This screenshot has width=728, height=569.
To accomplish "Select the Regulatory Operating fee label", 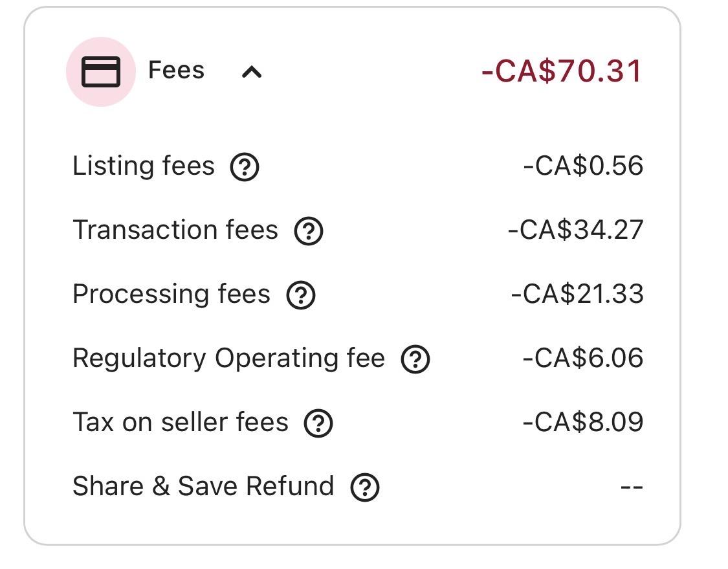I will [x=228, y=358].
